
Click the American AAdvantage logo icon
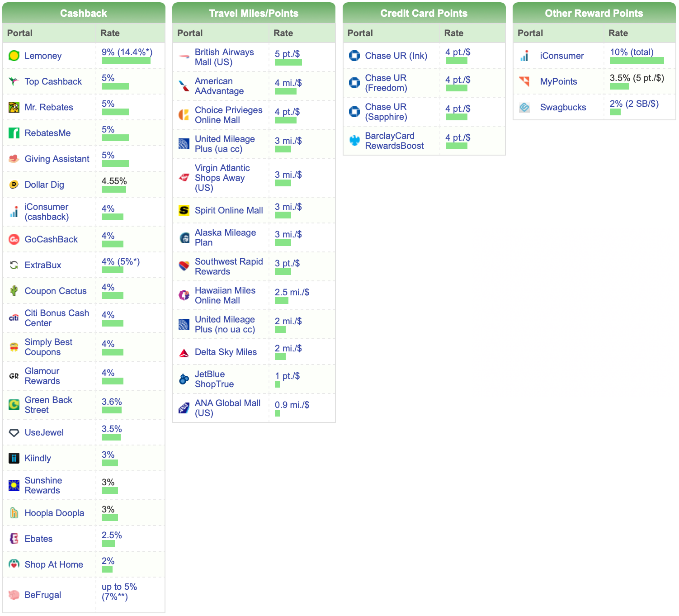click(184, 86)
